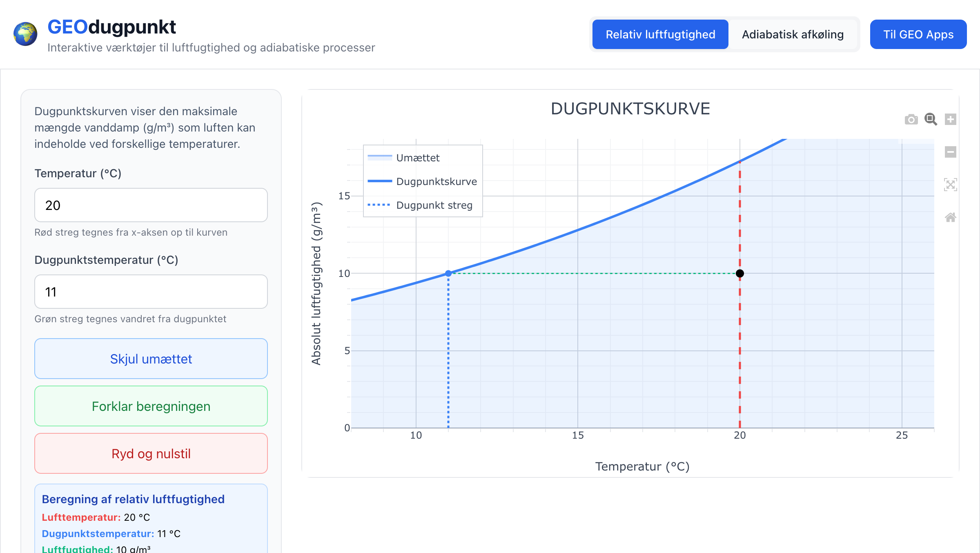Open the Til GEO Apps link
980x553 pixels.
[918, 34]
